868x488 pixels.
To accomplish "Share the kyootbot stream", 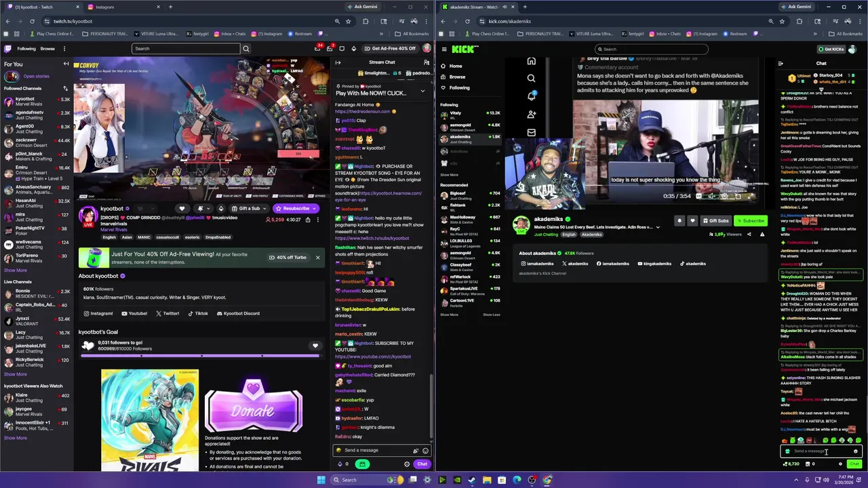I will click(x=307, y=220).
